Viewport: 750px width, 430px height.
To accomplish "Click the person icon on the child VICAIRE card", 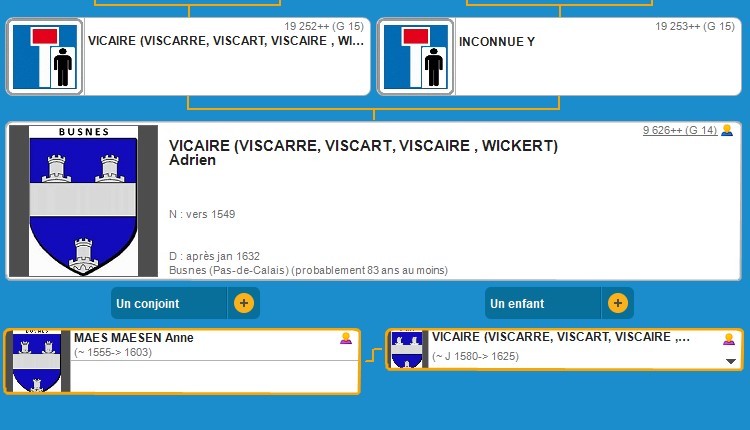I will 729,338.
